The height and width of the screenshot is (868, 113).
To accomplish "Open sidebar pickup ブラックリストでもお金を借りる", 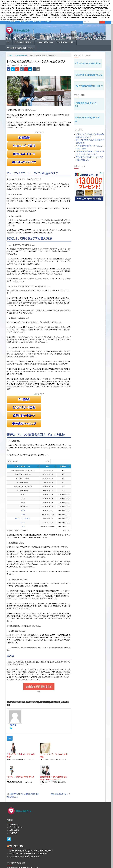I will click(88, 63).
